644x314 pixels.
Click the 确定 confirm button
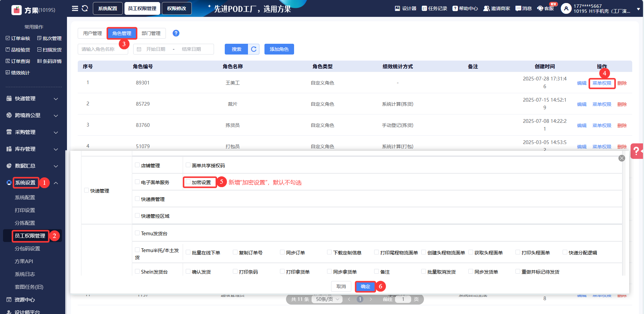click(x=365, y=286)
